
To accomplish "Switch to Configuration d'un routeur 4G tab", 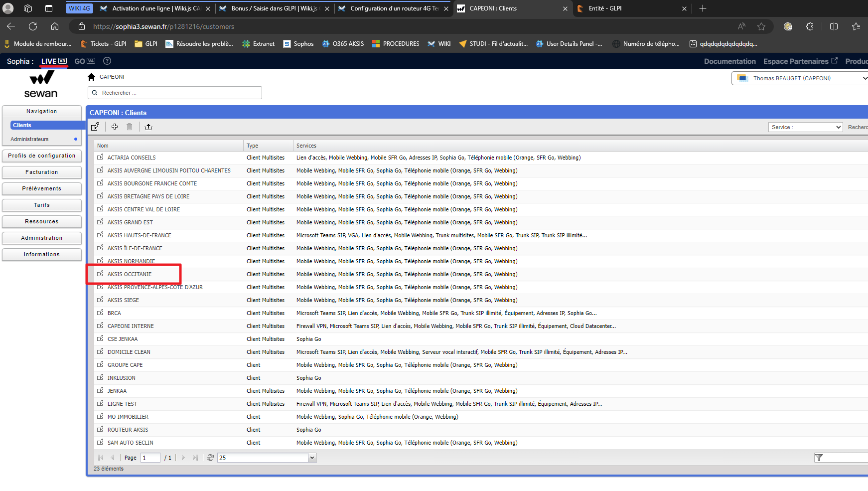I will (393, 8).
